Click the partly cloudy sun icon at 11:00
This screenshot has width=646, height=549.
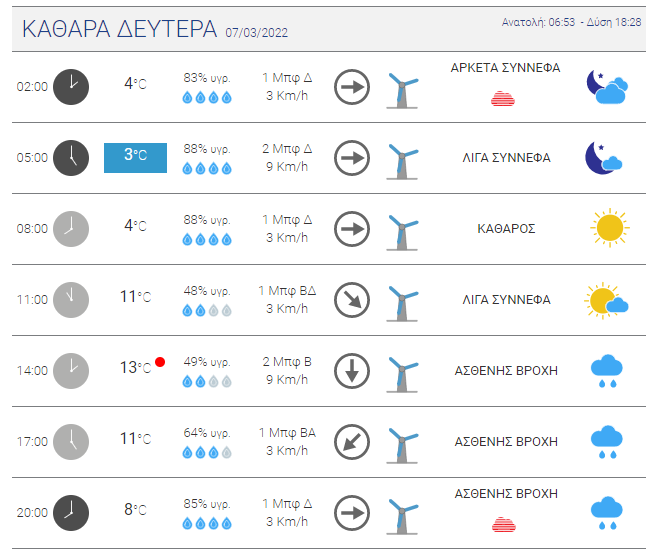click(x=607, y=300)
